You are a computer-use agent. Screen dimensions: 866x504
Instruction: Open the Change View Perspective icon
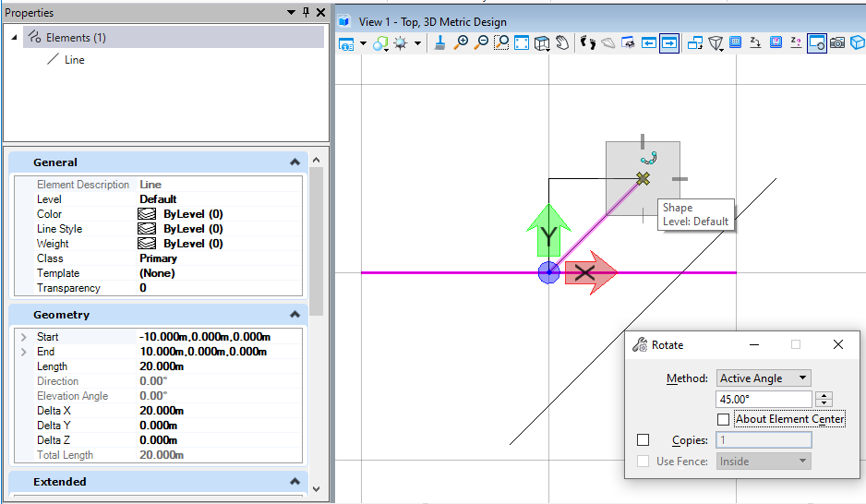click(716, 43)
